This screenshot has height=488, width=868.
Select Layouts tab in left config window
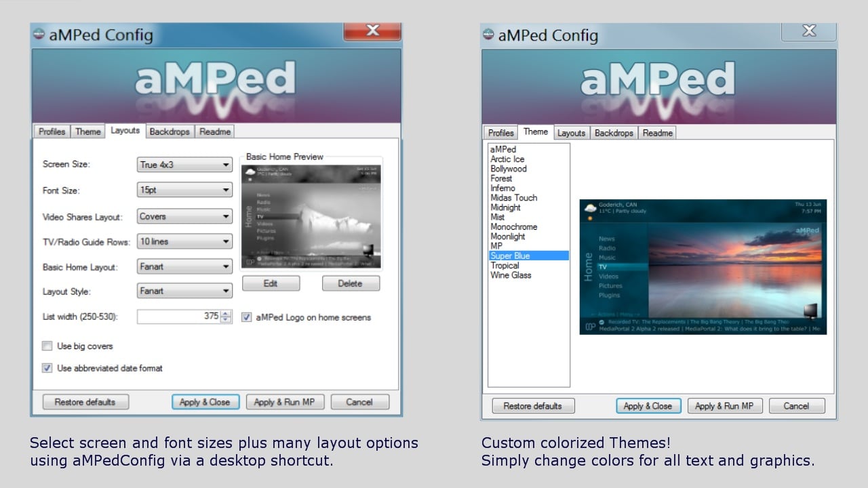point(125,131)
